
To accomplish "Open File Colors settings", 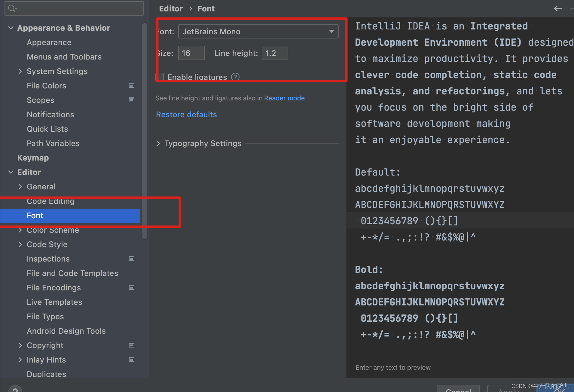I will [x=46, y=86].
